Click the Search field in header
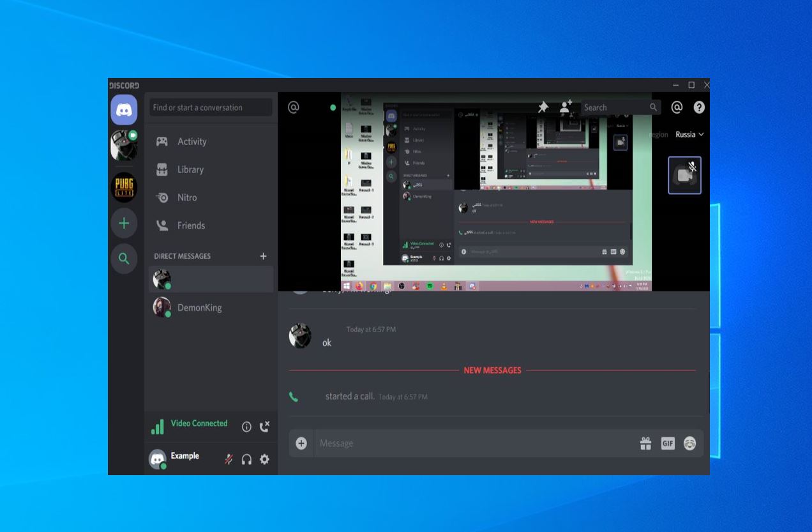The width and height of the screenshot is (812, 532). (620, 107)
